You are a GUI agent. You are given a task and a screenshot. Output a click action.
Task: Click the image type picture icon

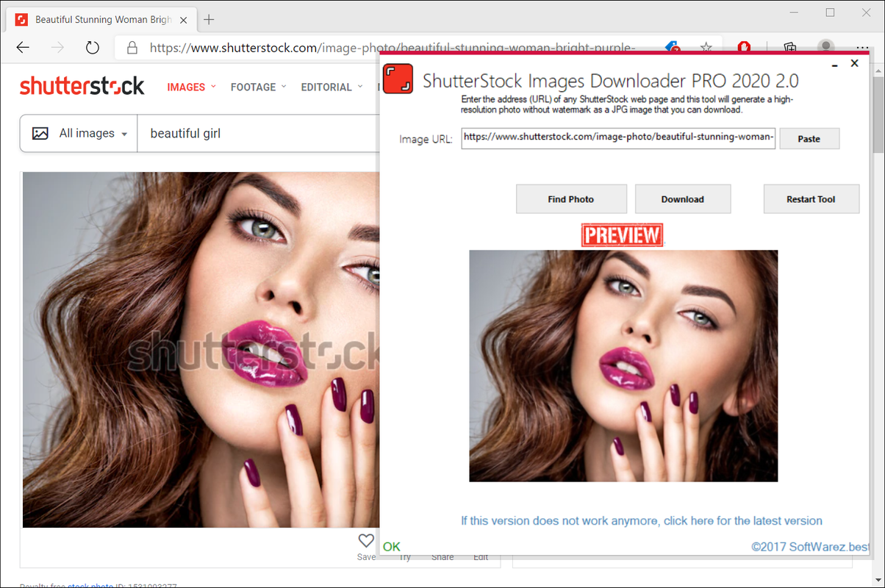click(x=40, y=133)
